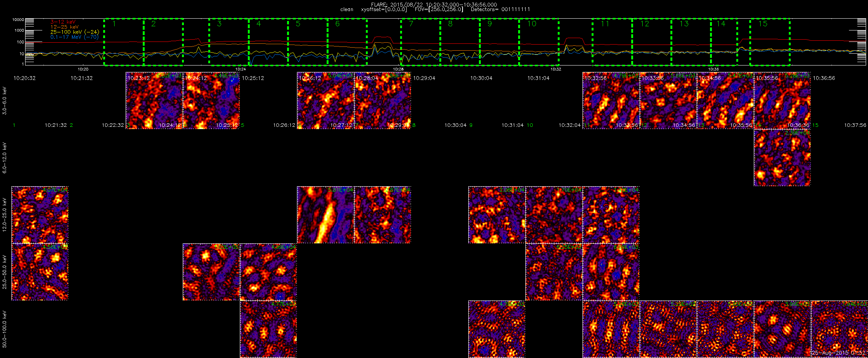
Task: Click the blue 0.1-17 MeV (-70) legend entry
Action: [75, 37]
